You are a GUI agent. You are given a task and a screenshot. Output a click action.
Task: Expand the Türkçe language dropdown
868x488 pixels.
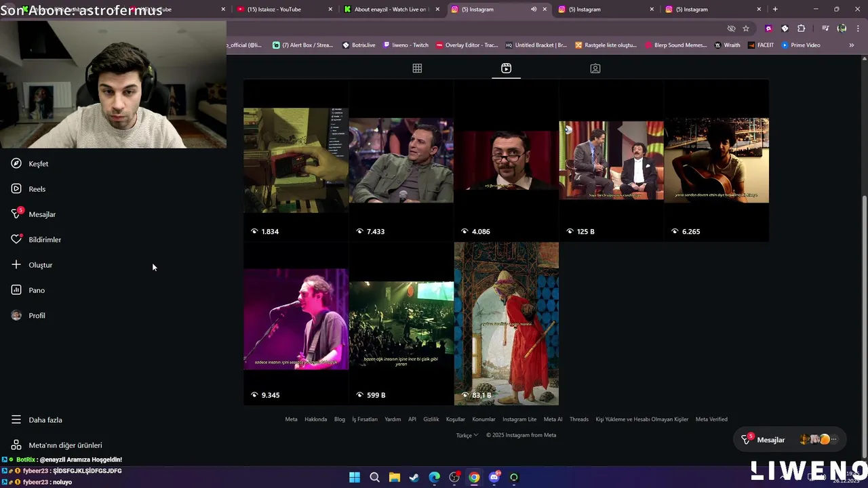(x=467, y=435)
